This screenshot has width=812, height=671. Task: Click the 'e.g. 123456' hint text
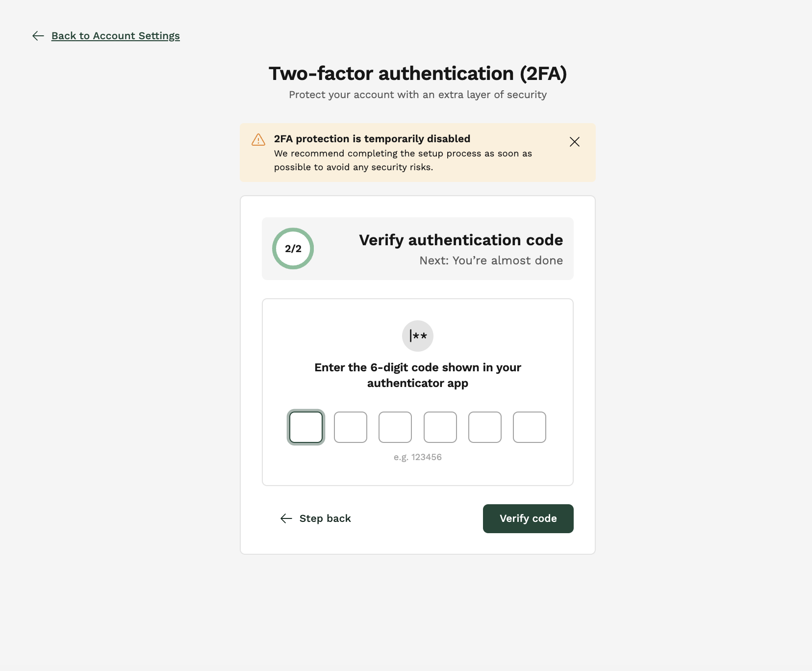[x=418, y=457]
